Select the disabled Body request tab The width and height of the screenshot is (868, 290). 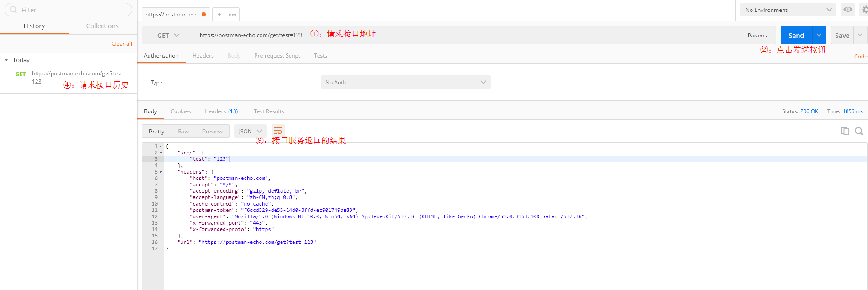coord(234,56)
